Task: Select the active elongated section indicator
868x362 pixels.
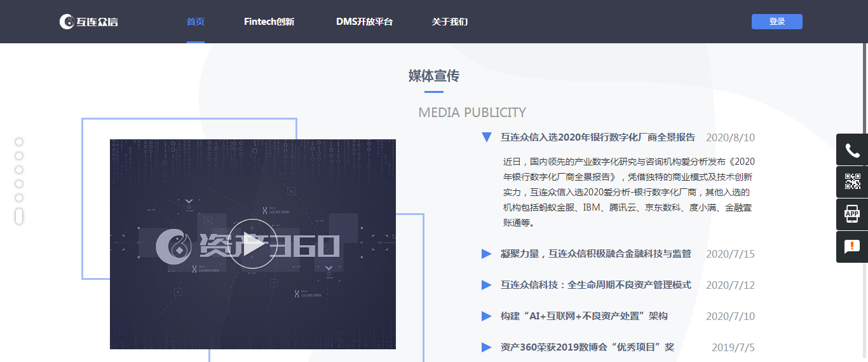Action: (x=19, y=216)
